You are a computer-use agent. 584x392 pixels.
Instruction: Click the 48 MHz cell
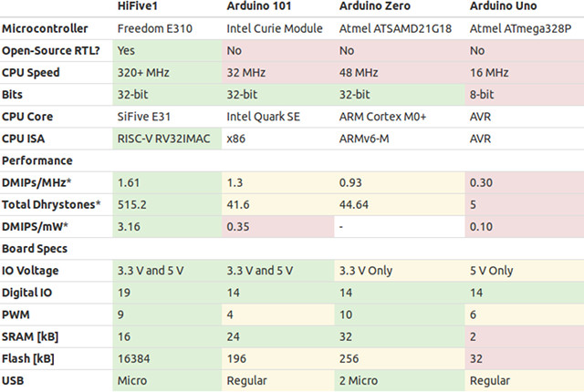coord(400,73)
